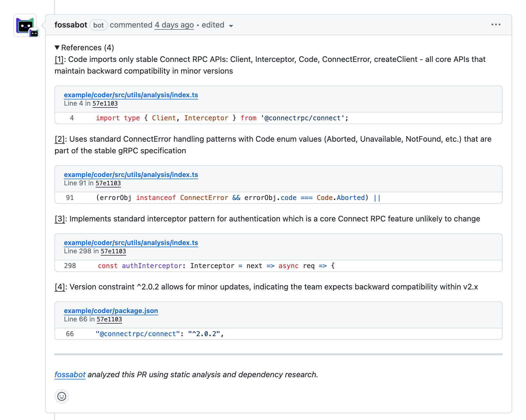Open commit 57e1103 from the Line 4 snippet

[x=105, y=103]
